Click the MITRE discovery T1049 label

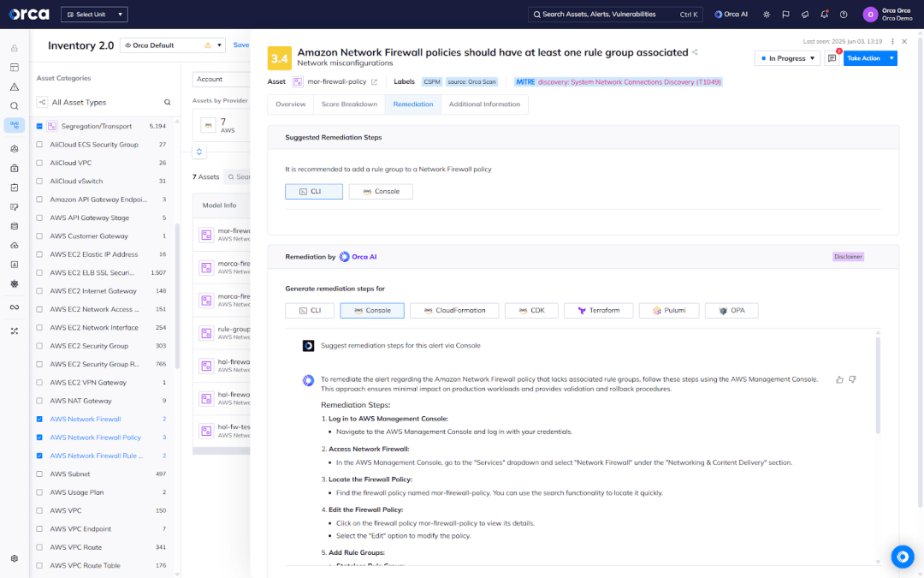(x=619, y=82)
